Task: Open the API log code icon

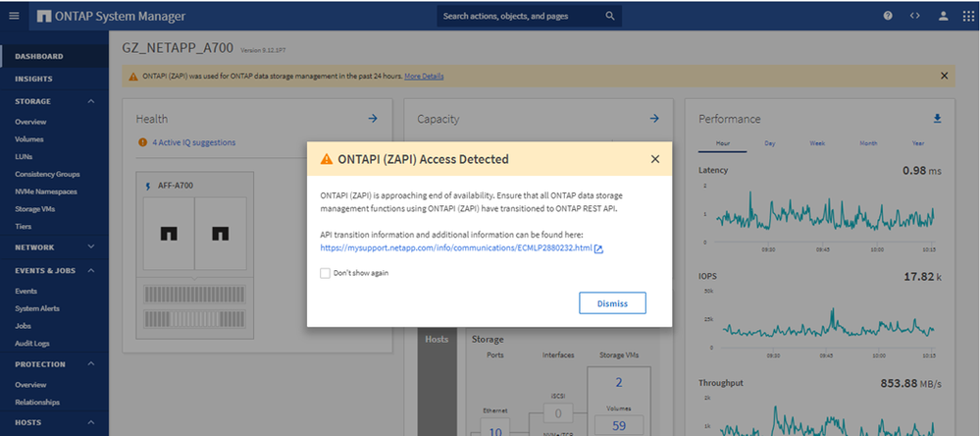Action: [915, 16]
